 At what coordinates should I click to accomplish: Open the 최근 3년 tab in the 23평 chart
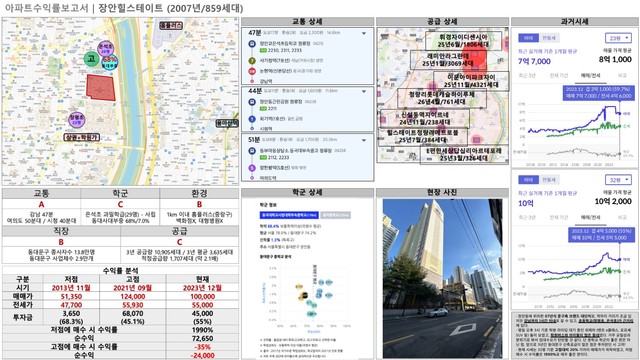point(527,76)
